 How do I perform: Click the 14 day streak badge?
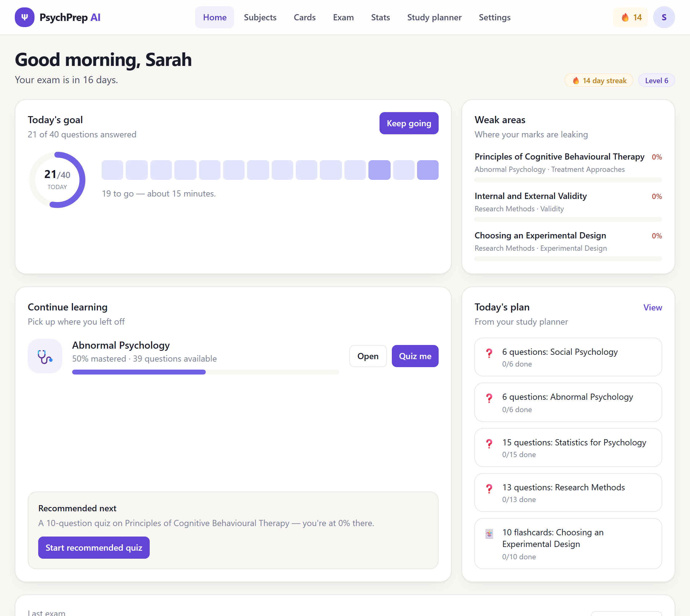click(x=599, y=81)
